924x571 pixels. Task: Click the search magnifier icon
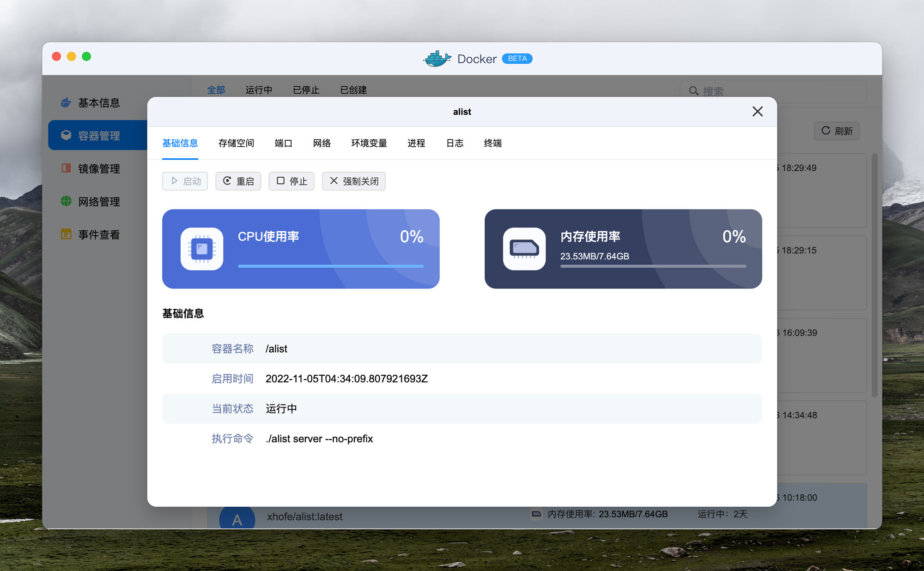tap(694, 90)
